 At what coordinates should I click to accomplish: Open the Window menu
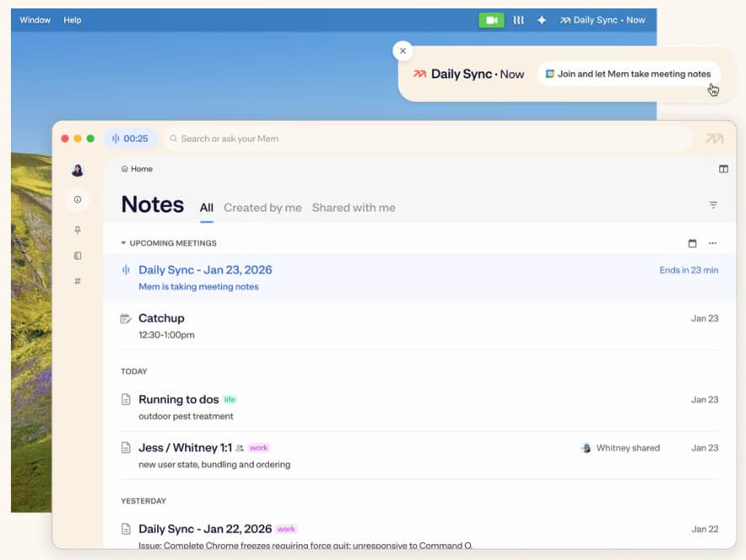point(34,20)
